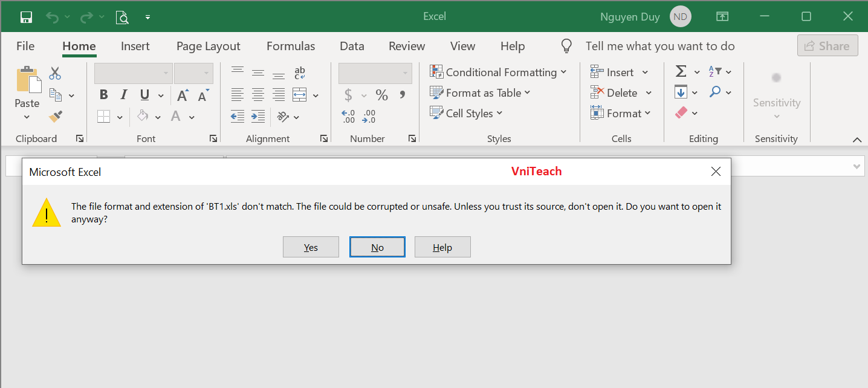Screen dimensions: 868x388
Task: Switch to the Formulas tab
Action: coord(291,46)
